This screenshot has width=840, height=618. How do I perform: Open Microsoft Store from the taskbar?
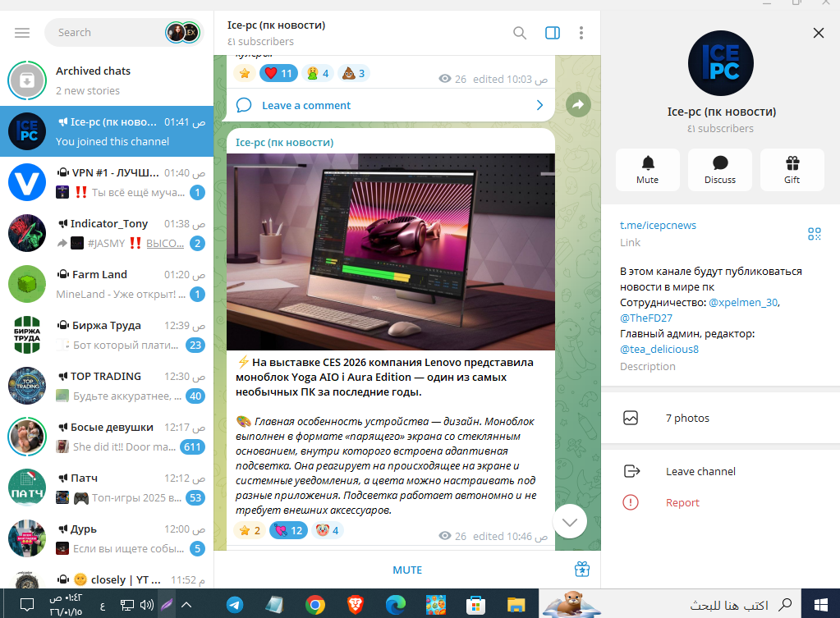pyautogui.click(x=475, y=605)
